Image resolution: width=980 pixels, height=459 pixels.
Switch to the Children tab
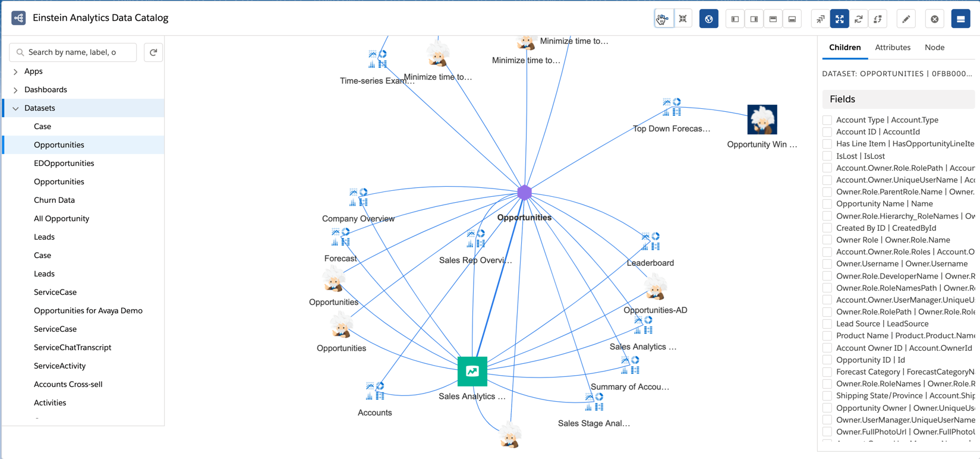click(844, 48)
